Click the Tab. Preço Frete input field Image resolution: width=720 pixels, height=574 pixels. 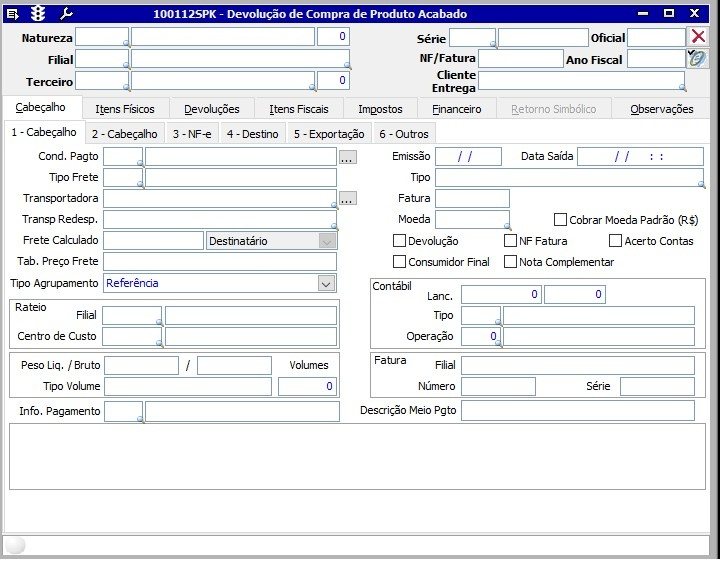click(220, 262)
